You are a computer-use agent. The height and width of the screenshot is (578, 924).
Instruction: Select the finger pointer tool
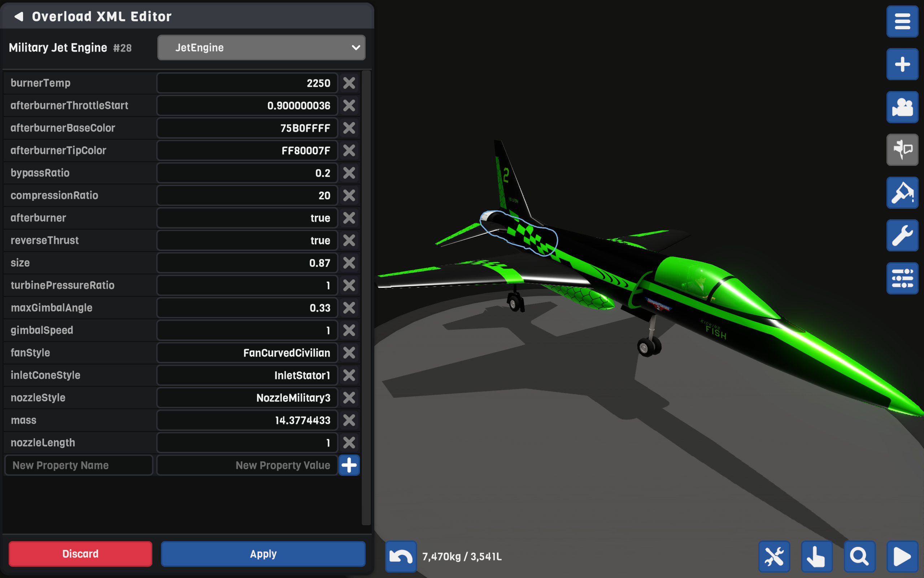(817, 557)
